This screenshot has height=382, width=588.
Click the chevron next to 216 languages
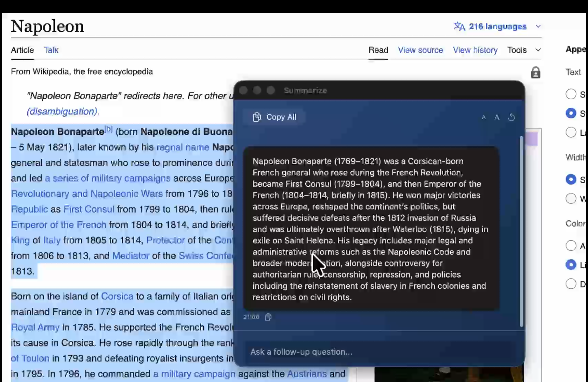pos(538,26)
